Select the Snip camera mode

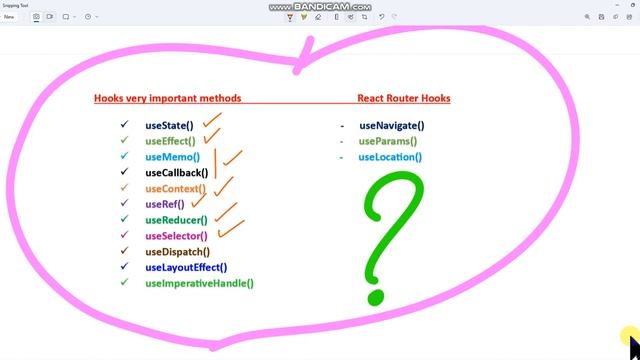[x=36, y=17]
